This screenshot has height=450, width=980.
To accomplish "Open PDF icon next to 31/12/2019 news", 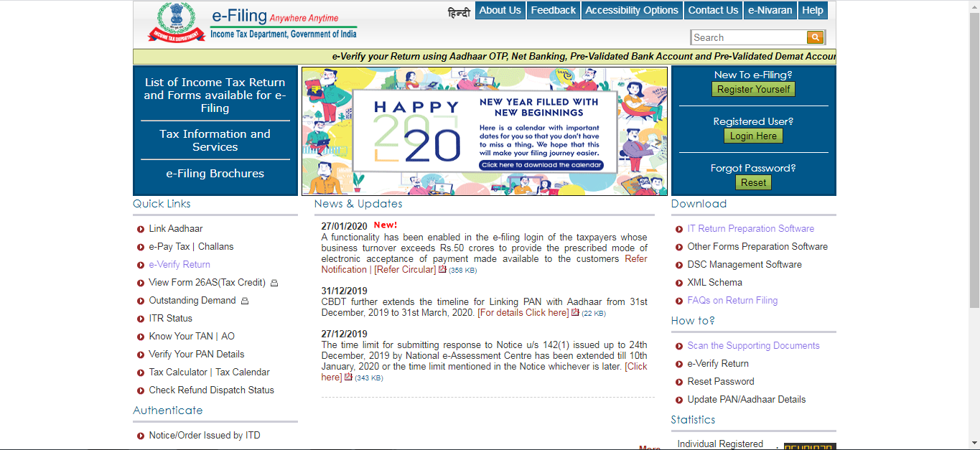I will pos(575,312).
